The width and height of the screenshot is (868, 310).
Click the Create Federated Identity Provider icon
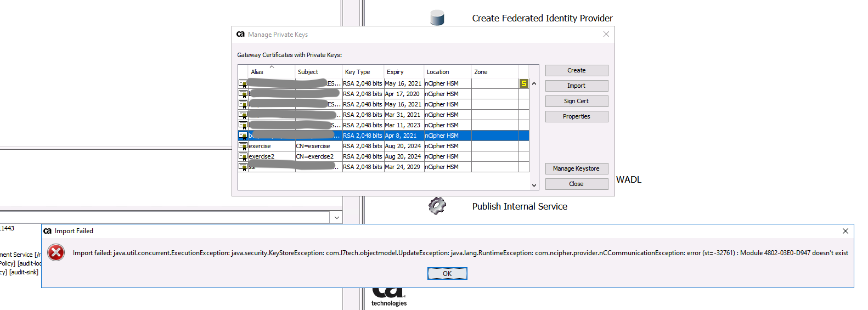pos(437,18)
